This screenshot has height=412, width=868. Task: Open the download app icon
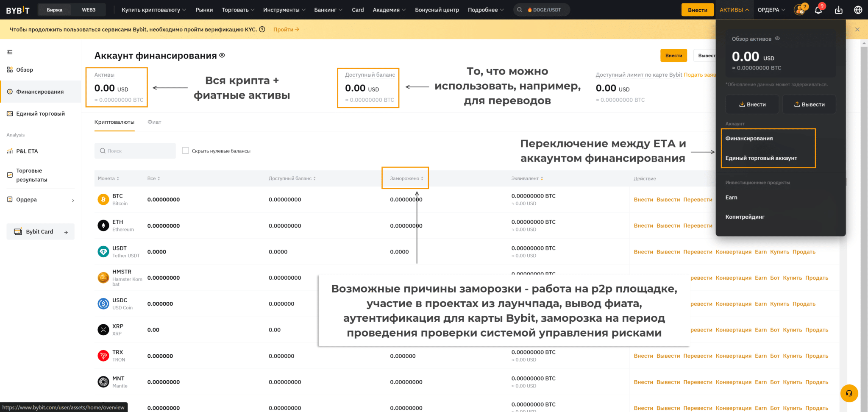pyautogui.click(x=838, y=10)
